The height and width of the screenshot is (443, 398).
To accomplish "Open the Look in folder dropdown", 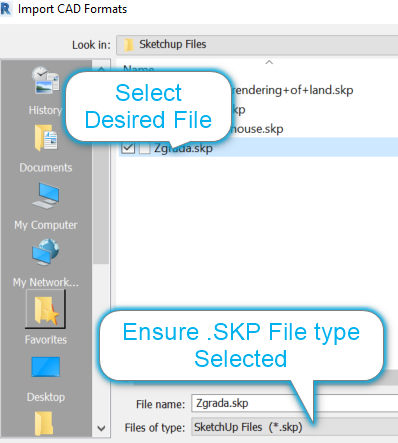I will click(x=257, y=45).
